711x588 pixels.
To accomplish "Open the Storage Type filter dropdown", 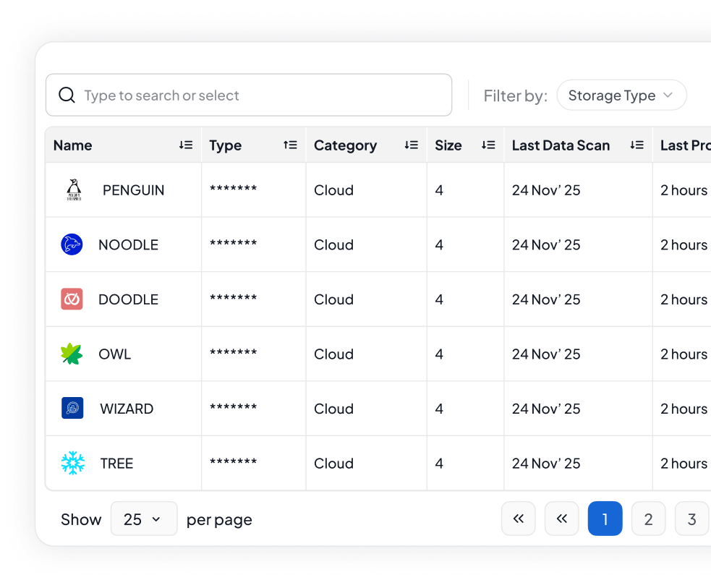I will 621,95.
